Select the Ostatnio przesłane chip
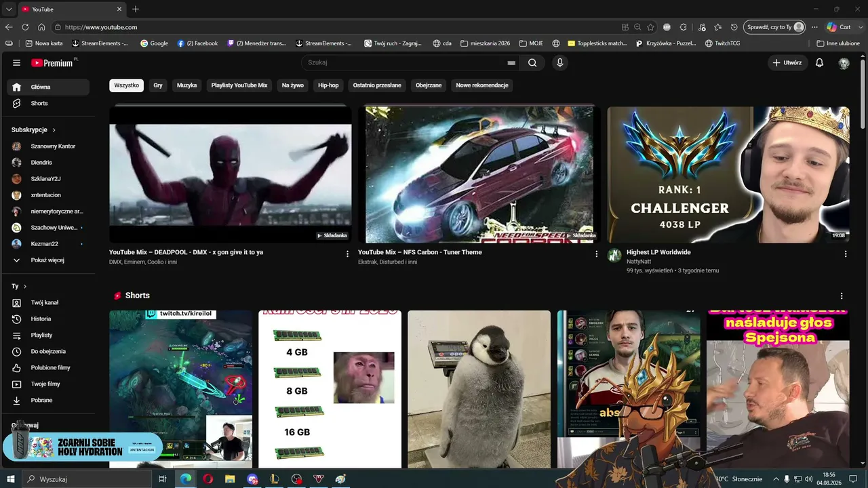868x488 pixels. [377, 85]
